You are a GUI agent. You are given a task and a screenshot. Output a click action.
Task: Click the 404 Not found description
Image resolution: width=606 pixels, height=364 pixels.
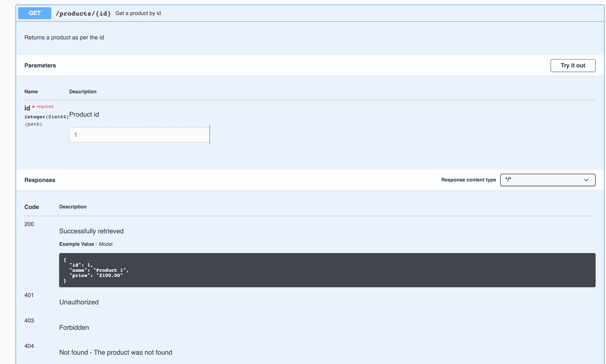click(x=116, y=352)
